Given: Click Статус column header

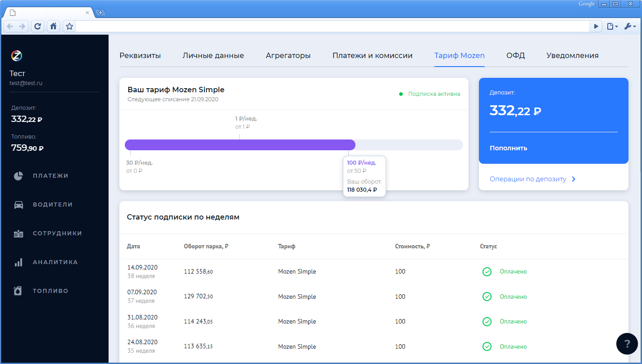Looking at the screenshot, I should [488, 247].
